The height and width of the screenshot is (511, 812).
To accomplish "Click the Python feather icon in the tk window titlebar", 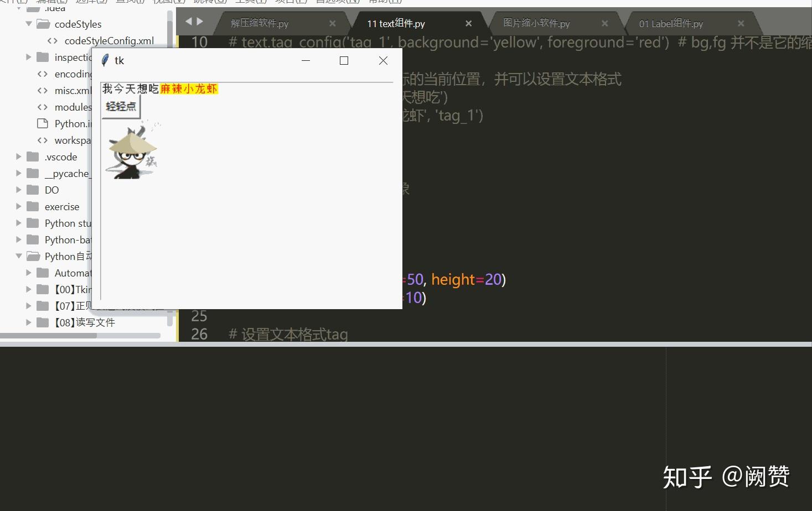I will click(x=104, y=60).
